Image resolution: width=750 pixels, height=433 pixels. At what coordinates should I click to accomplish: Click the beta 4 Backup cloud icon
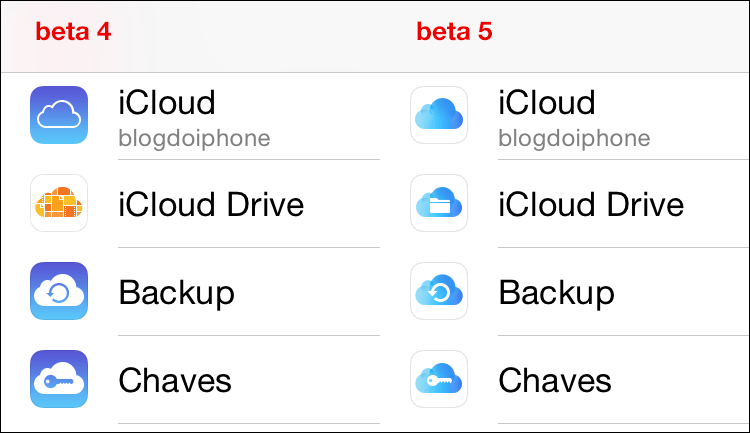[x=59, y=291]
